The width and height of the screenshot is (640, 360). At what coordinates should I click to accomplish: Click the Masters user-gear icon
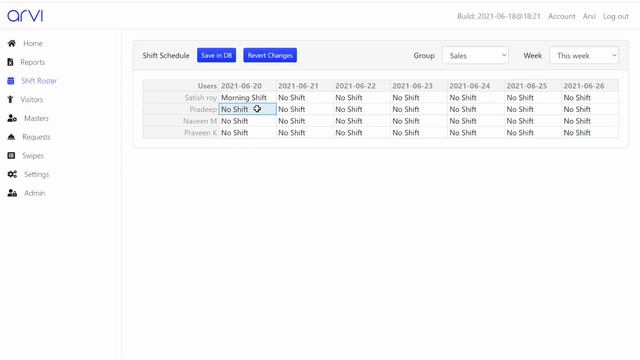point(12,118)
